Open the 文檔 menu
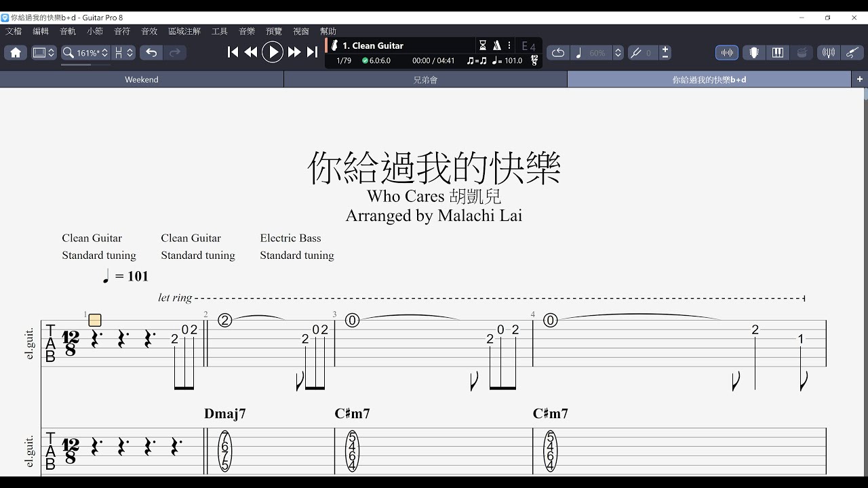The height and width of the screenshot is (488, 868). click(x=14, y=31)
